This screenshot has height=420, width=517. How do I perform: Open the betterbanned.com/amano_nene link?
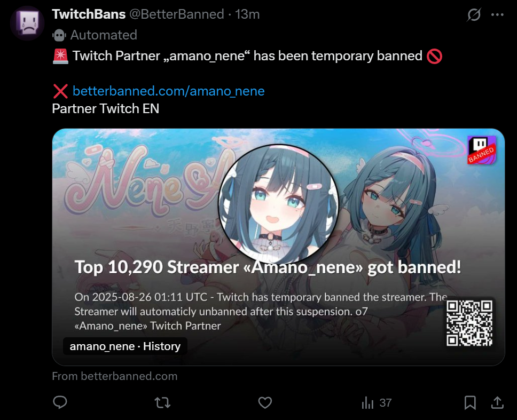[168, 91]
